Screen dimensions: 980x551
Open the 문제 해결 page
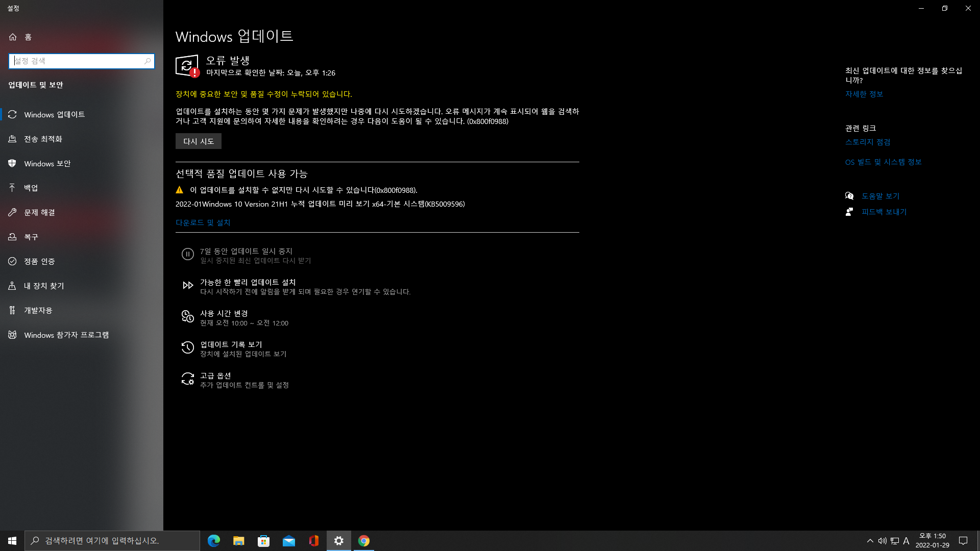pyautogui.click(x=82, y=212)
